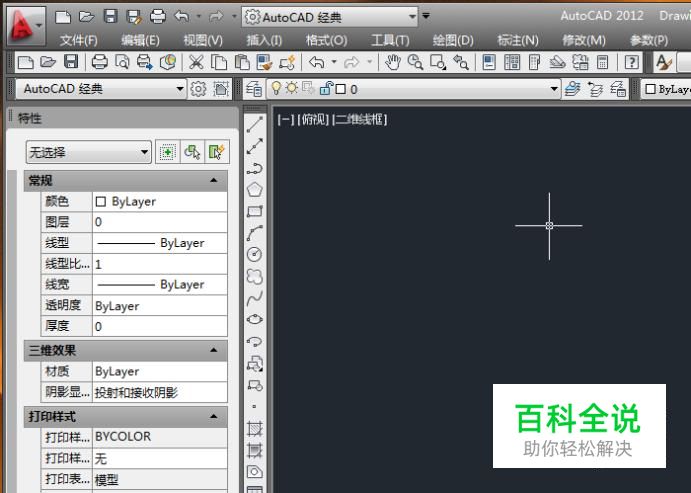Toggle layer 0 freeze sun icon
Viewport: 691px width, 493px height.
coord(292,89)
